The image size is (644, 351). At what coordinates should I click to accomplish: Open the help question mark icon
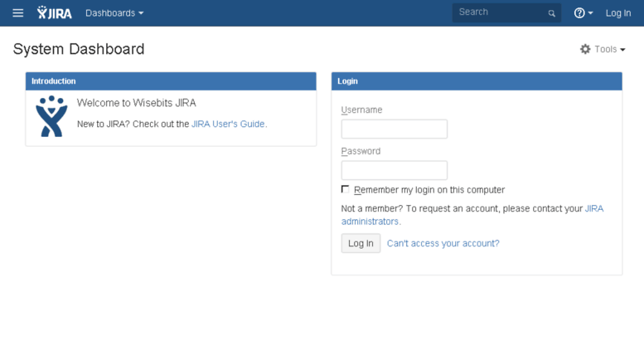click(579, 13)
